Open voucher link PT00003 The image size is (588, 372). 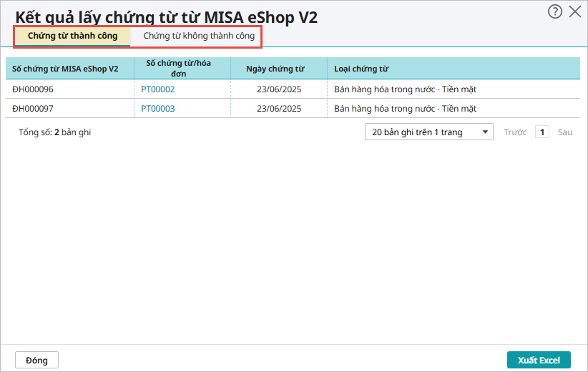[x=157, y=109]
